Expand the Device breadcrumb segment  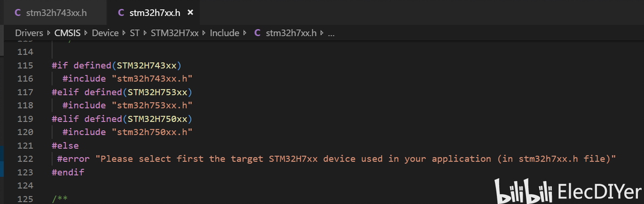(105, 33)
